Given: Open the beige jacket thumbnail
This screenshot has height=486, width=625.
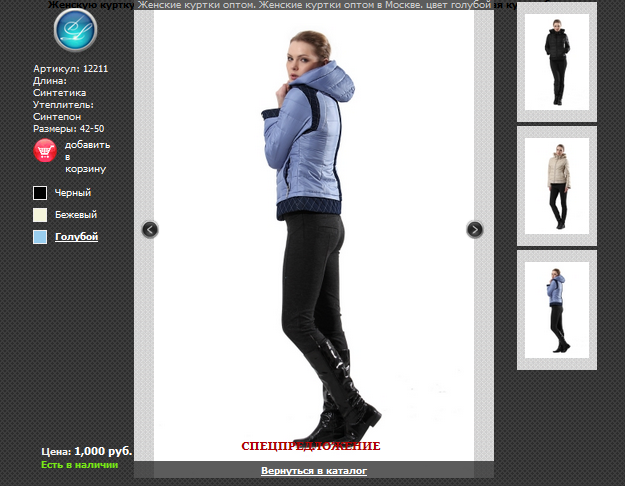Looking at the screenshot, I should coord(557,186).
